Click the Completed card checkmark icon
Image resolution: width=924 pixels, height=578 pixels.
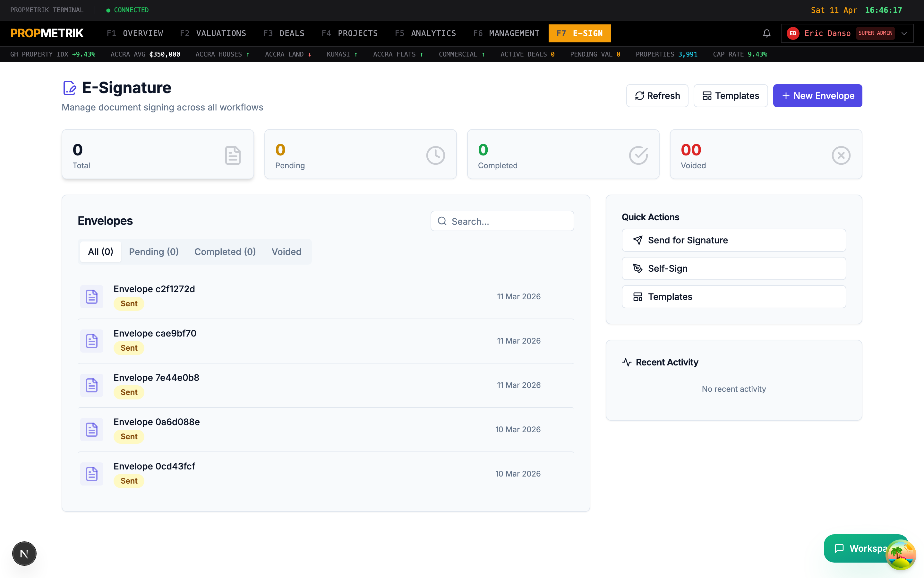(638, 155)
